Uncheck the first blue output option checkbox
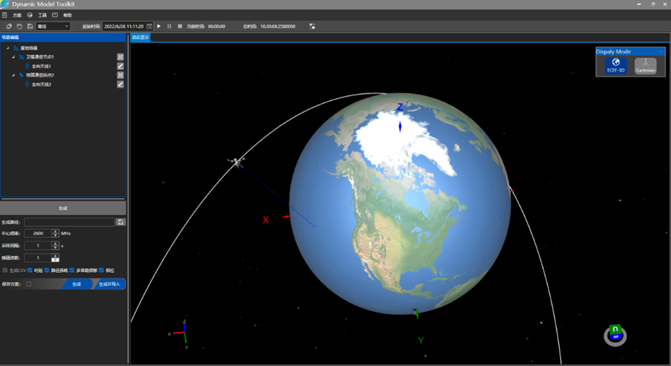The width and height of the screenshot is (671, 366). tap(30, 270)
